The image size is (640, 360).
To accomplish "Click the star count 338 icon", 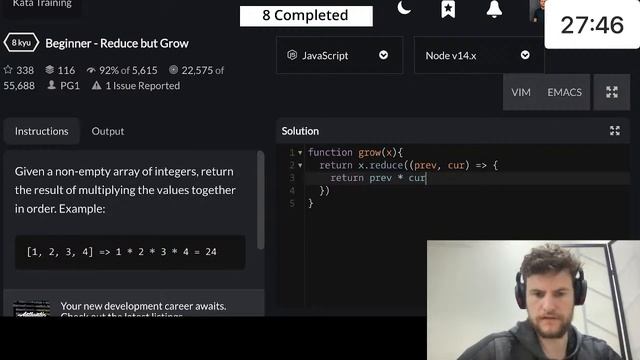I will pos(8,70).
